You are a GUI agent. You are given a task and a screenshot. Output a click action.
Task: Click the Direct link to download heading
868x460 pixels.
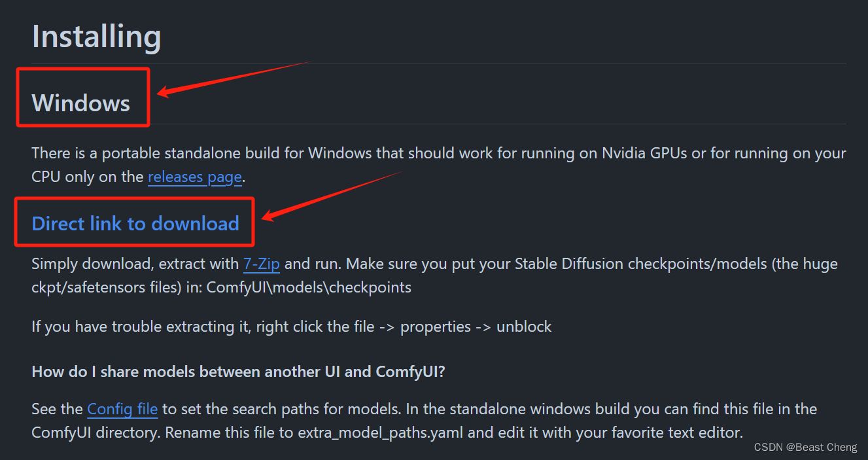pyautogui.click(x=135, y=224)
